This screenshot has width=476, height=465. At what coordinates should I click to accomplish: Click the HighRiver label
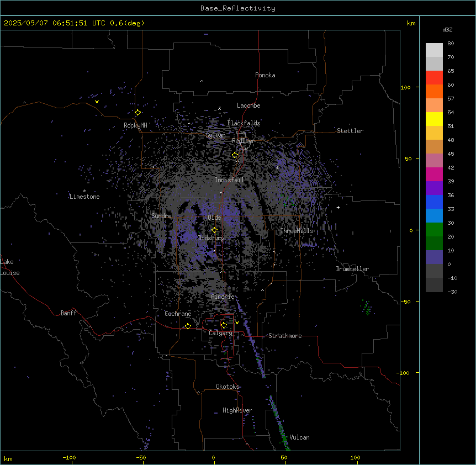(237, 410)
